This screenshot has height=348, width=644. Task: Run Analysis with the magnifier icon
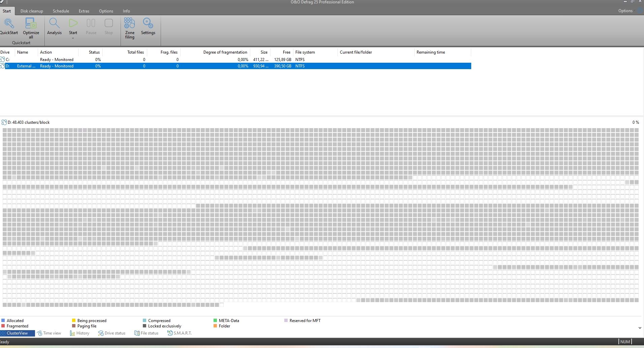click(x=54, y=24)
